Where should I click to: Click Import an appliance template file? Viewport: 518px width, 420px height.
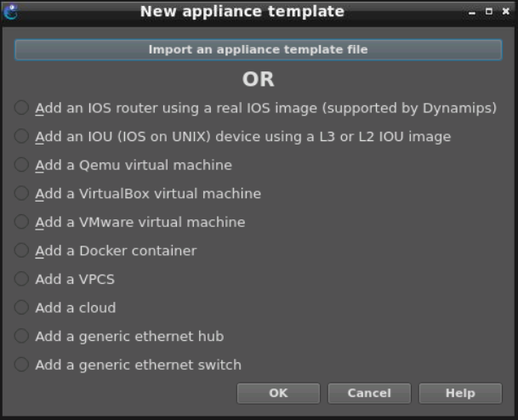click(259, 49)
